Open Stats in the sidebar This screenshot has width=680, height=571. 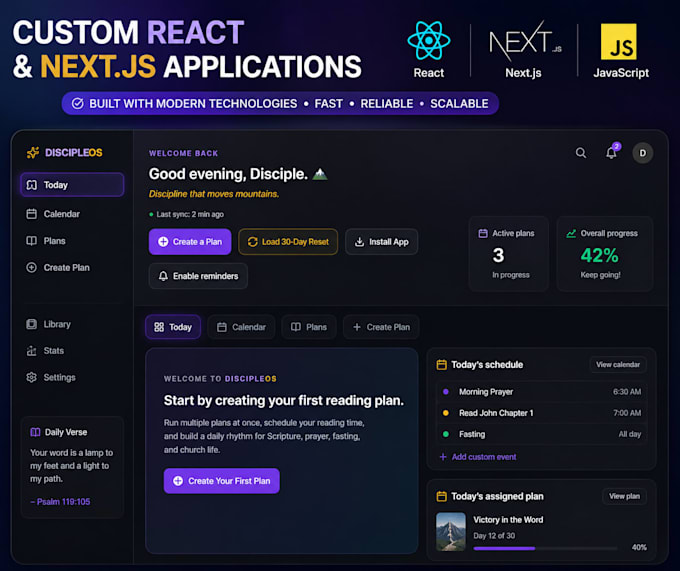tap(45, 350)
